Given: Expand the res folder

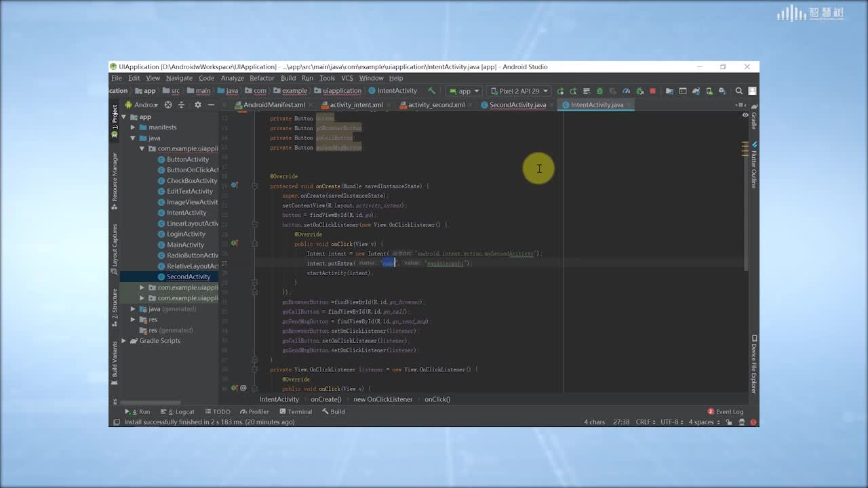Looking at the screenshot, I should click(x=134, y=320).
